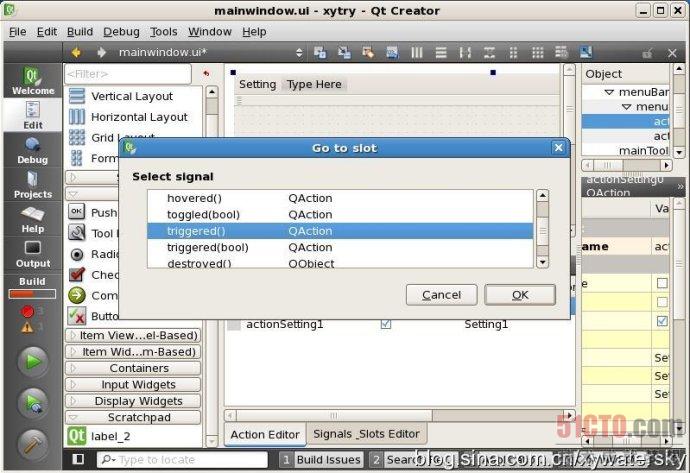
Task: Start debugging with the debug run button
Action: tap(33, 403)
